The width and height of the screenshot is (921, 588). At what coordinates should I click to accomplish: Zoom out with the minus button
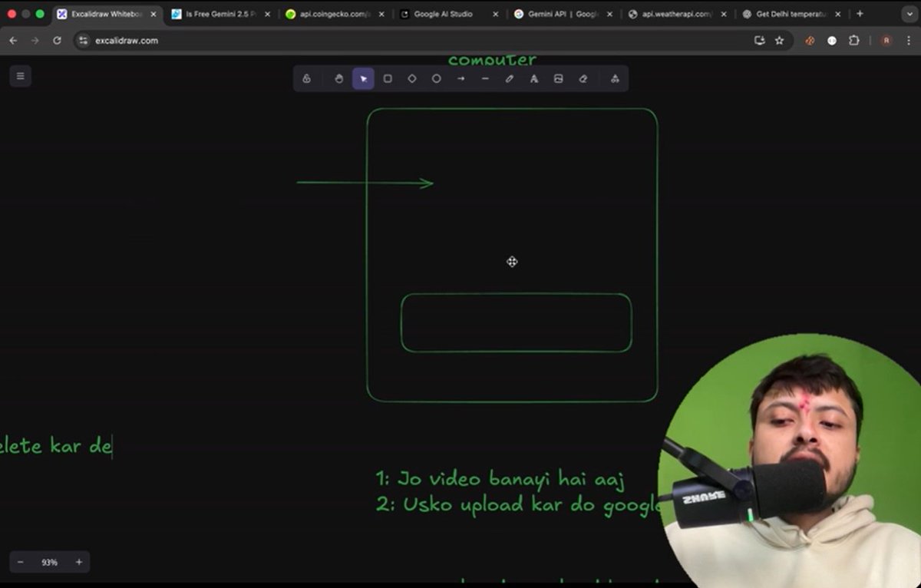click(21, 563)
